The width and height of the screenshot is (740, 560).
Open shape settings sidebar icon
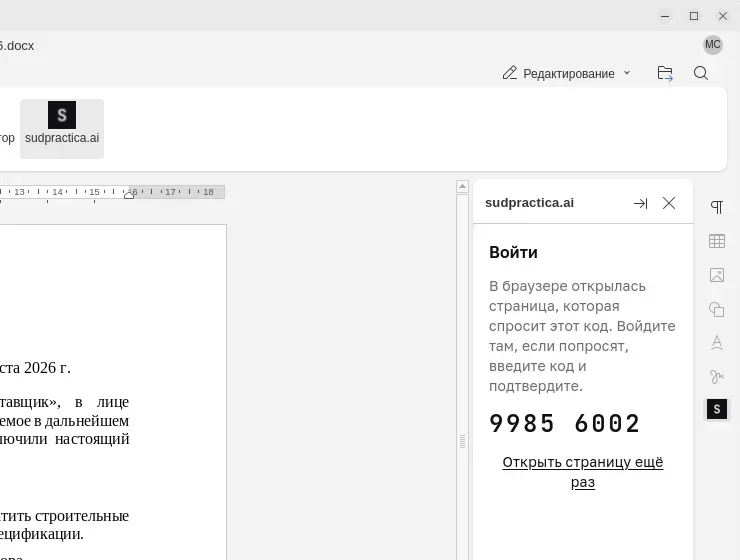(x=717, y=309)
